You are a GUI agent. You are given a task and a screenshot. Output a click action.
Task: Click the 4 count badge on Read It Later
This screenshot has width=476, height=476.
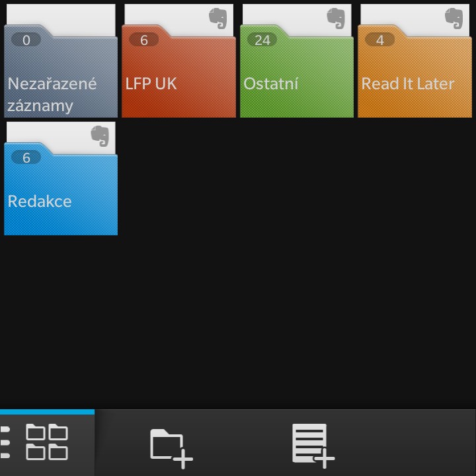(379, 40)
